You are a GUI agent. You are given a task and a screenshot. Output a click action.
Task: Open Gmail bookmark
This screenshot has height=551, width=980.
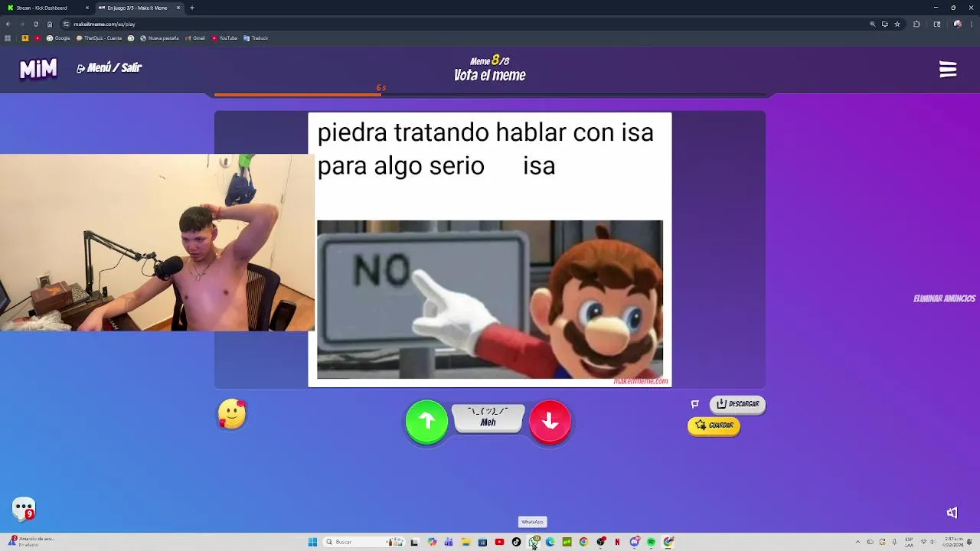click(195, 37)
